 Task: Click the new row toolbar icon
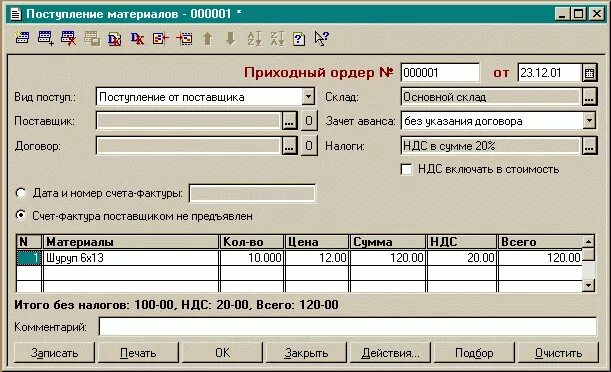point(22,38)
